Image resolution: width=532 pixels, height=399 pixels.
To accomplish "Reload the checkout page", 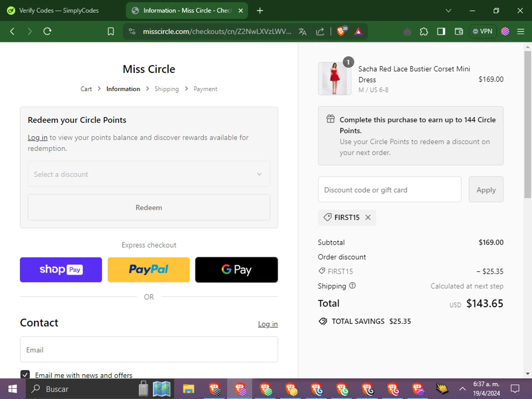I will [47, 32].
